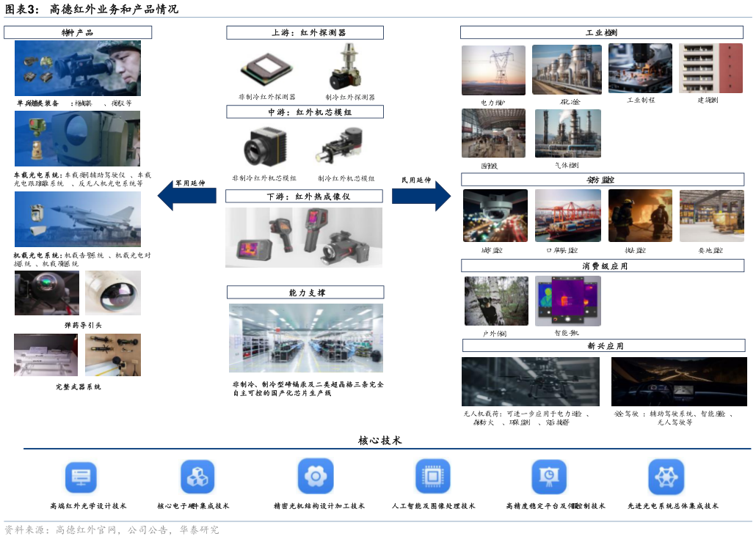Click the network nodes icon
This screenshot has height=539, width=756.
point(666,477)
